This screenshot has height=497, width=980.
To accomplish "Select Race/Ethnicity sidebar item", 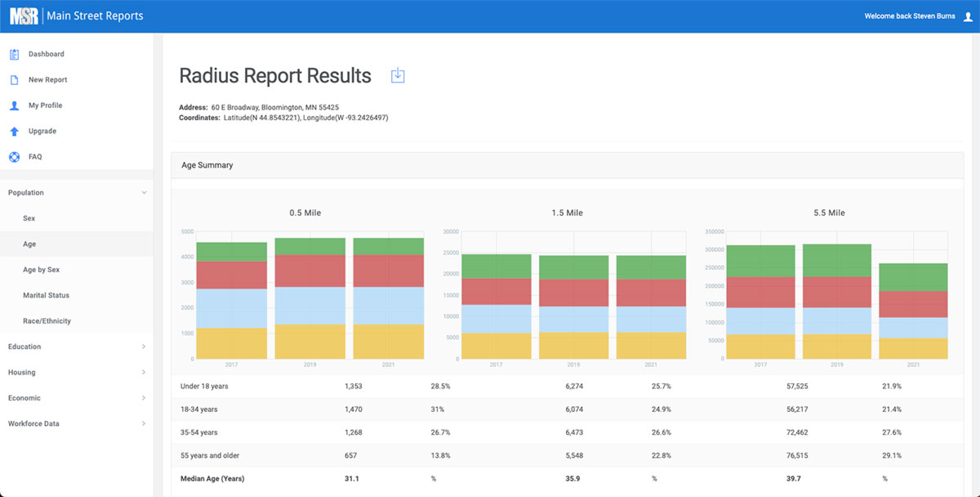I will [x=47, y=321].
